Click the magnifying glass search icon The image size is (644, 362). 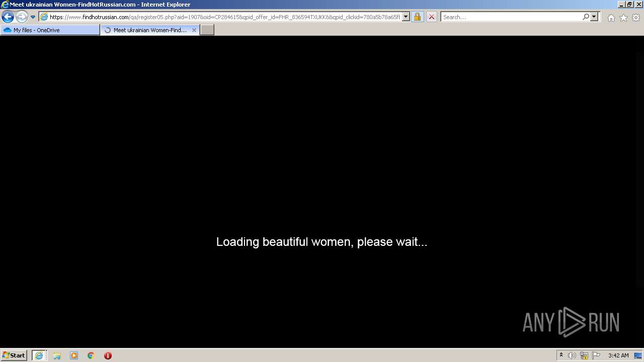586,17
